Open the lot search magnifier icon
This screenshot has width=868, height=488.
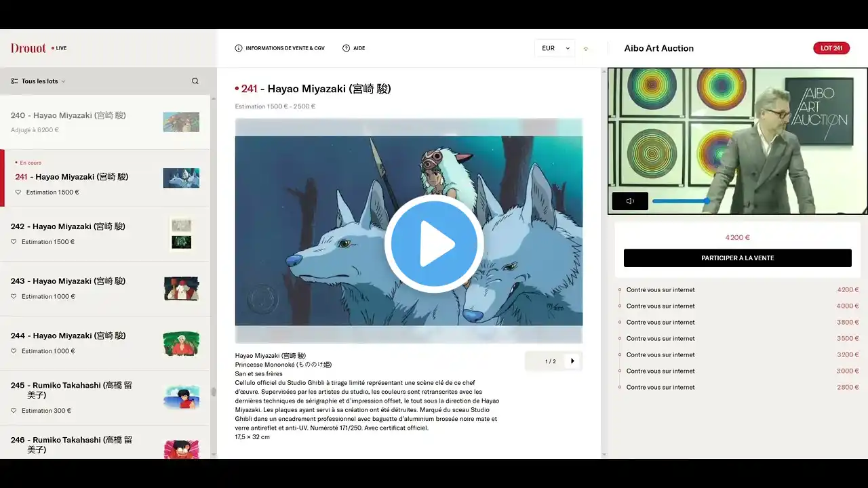click(x=195, y=81)
